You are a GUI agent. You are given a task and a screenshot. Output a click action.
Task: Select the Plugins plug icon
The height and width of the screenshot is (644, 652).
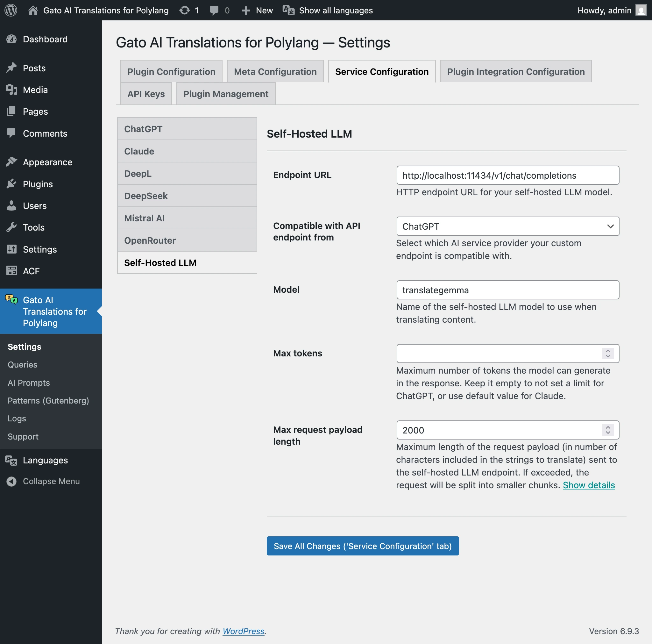12,184
